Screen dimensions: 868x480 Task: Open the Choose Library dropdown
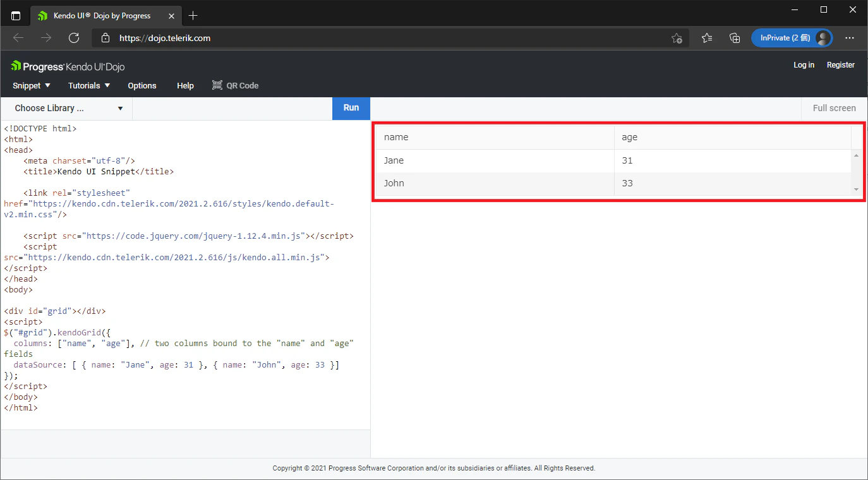click(67, 108)
